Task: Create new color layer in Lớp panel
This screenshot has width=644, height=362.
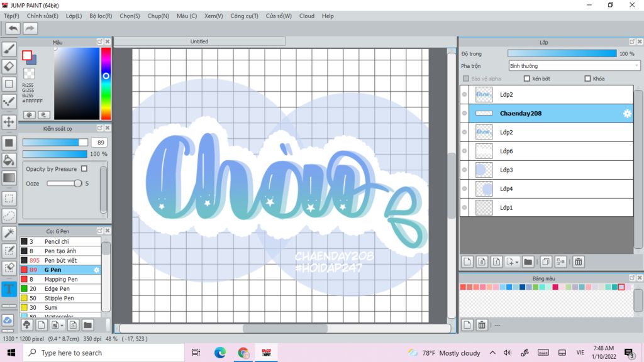Action: pyautogui.click(x=467, y=262)
